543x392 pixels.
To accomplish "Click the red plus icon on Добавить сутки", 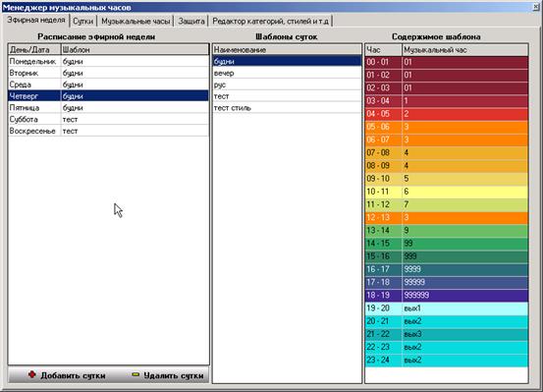I will click(x=31, y=374).
